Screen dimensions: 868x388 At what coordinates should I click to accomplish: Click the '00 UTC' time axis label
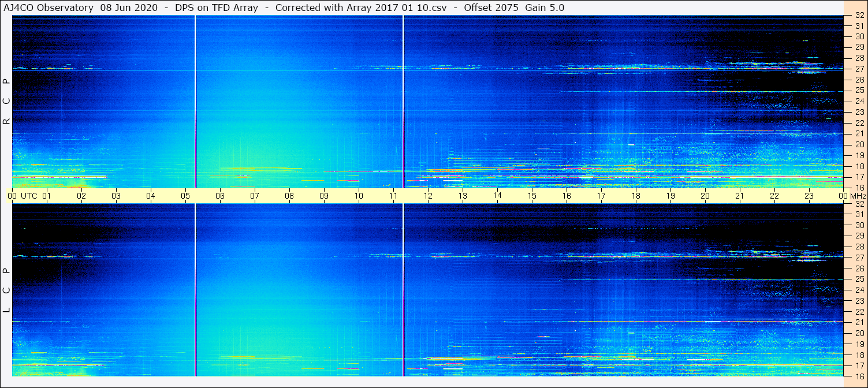pyautogui.click(x=23, y=196)
